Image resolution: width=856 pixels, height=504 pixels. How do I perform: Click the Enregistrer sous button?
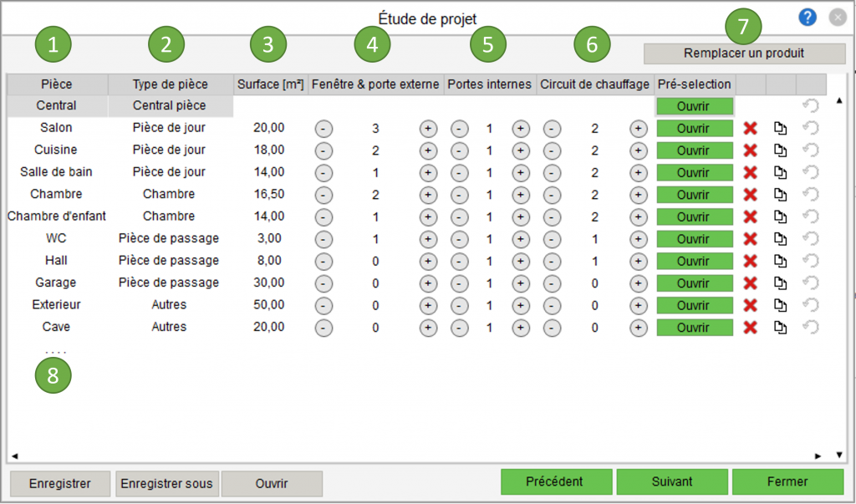167,483
